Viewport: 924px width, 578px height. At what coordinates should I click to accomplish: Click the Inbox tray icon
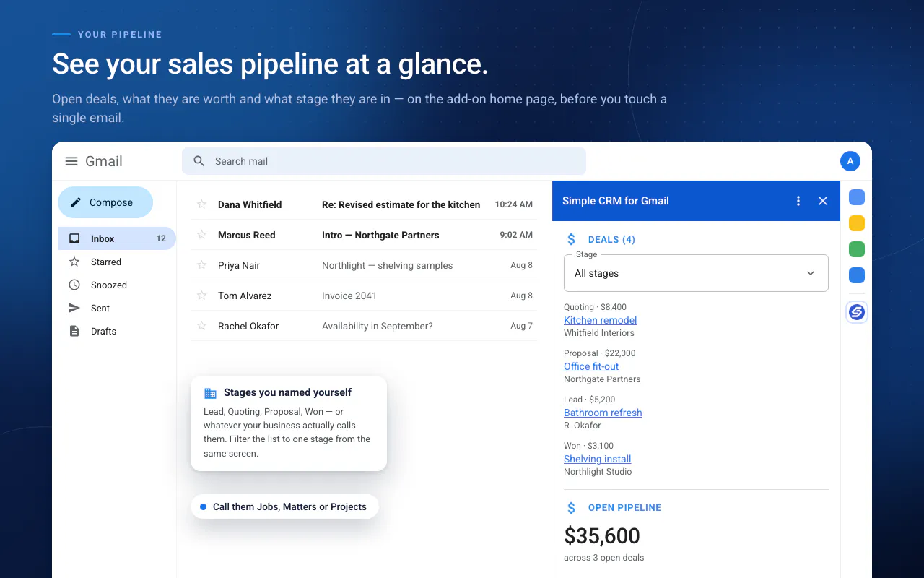point(74,238)
